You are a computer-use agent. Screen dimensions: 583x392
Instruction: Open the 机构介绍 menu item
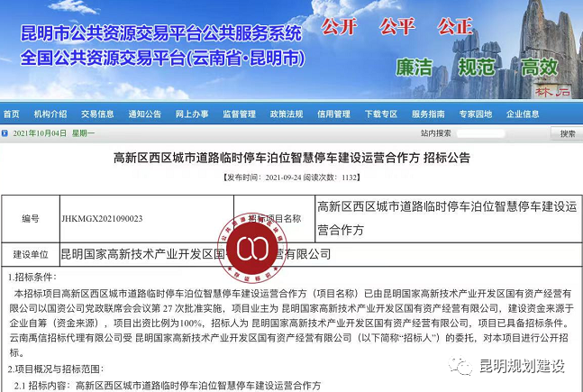coord(50,114)
